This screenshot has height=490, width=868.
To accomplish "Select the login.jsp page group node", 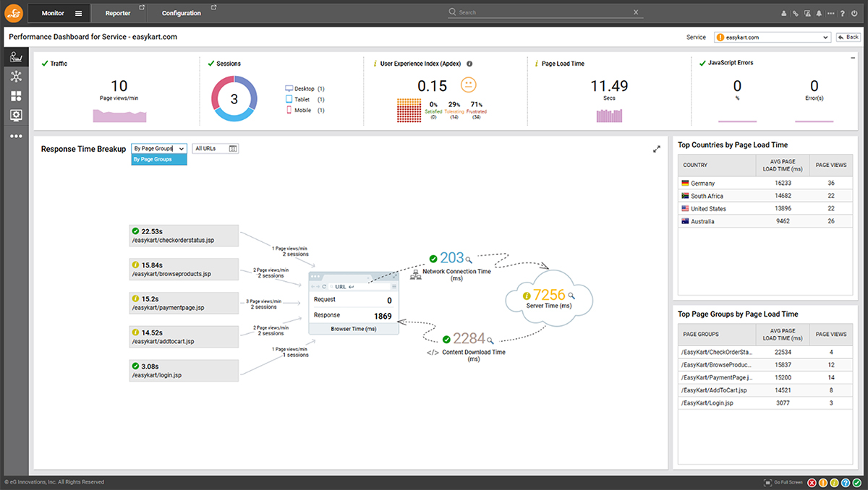I will [x=184, y=371].
